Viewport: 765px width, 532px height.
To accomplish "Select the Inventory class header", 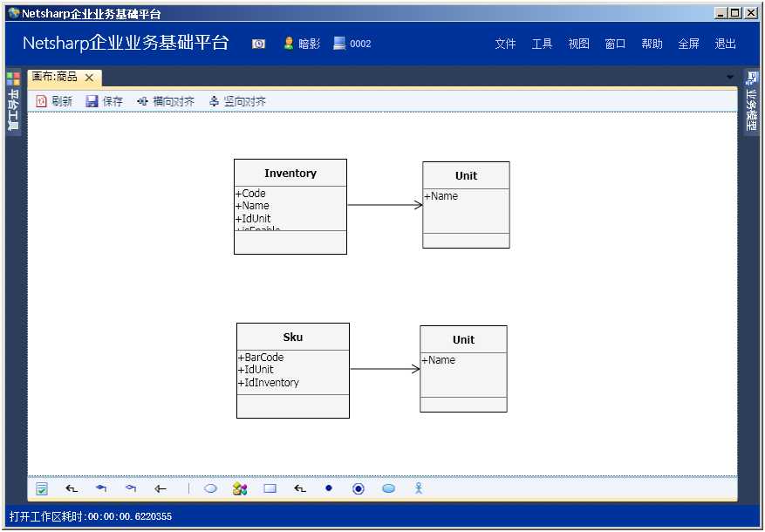I will coord(290,173).
